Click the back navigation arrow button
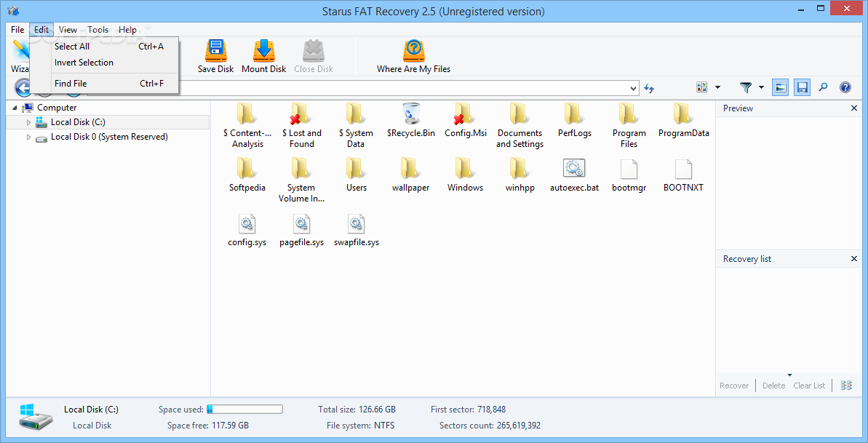This screenshot has width=868, height=443. (23, 87)
